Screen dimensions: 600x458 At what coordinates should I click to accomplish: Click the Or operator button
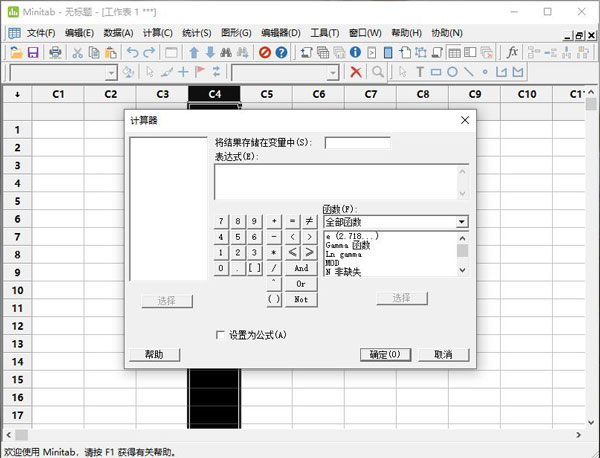click(x=301, y=284)
